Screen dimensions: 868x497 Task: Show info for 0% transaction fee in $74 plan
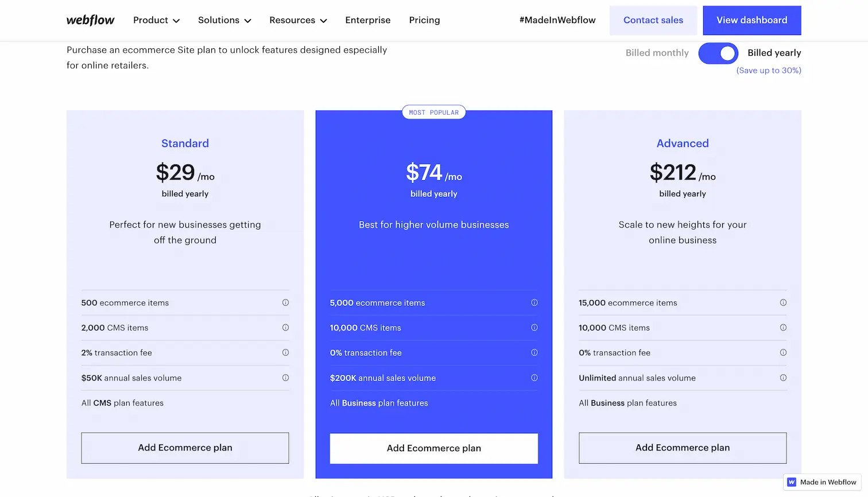534,352
